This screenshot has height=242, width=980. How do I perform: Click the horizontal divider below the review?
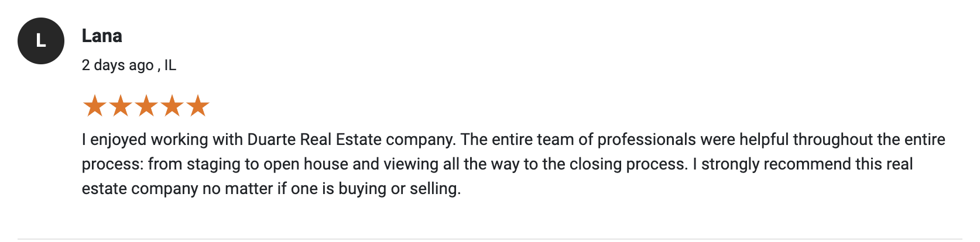490,239
